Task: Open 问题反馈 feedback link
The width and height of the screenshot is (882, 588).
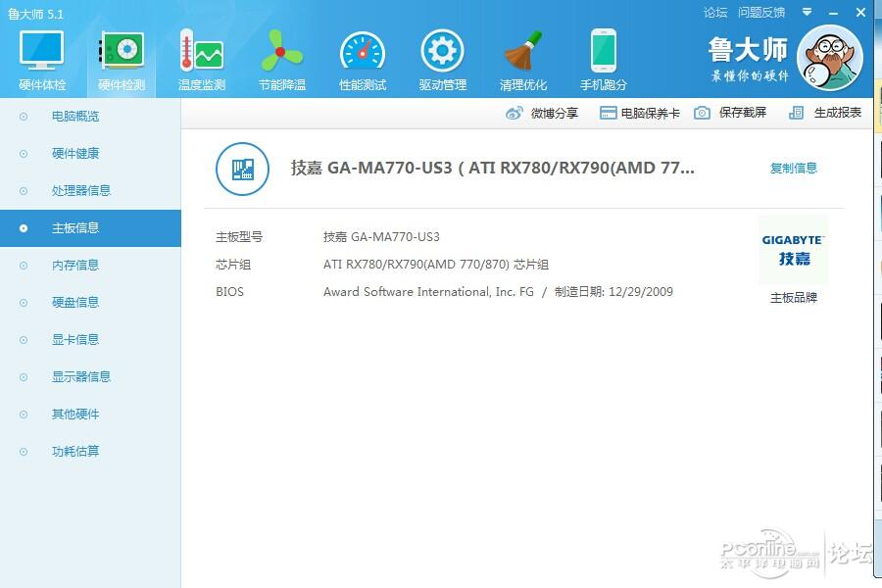Action: (761, 12)
